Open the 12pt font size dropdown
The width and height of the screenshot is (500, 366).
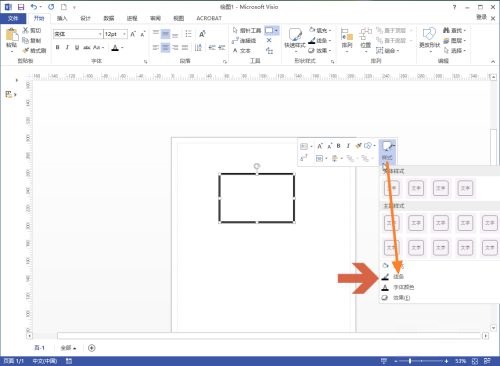(124, 34)
